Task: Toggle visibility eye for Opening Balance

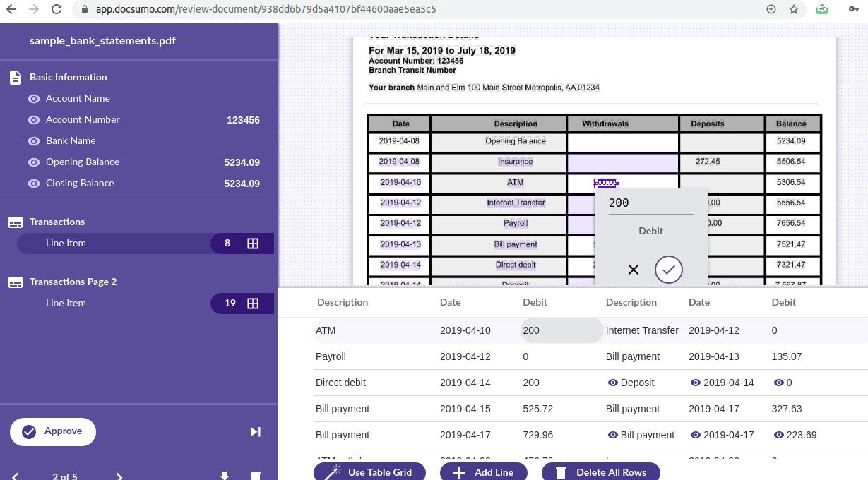Action: tap(34, 162)
